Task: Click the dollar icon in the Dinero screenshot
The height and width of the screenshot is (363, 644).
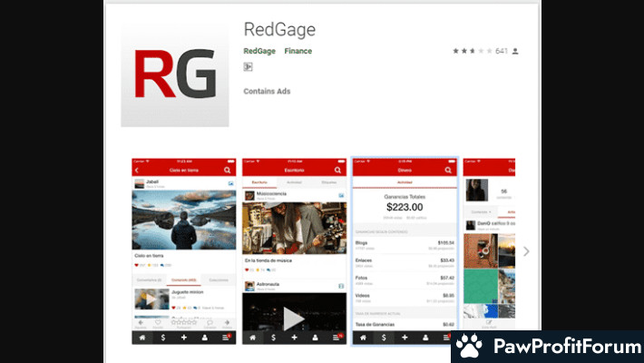Action: (x=384, y=338)
